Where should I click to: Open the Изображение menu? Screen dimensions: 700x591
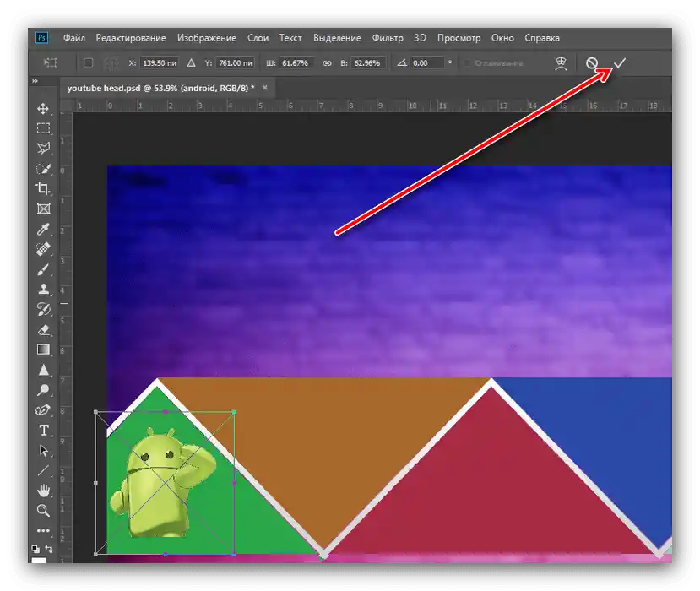[x=207, y=38]
